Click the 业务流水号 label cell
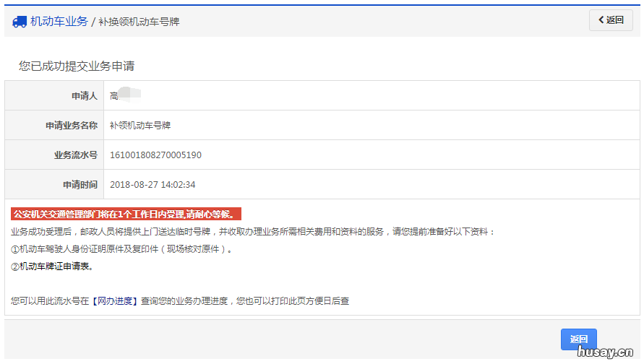Image resolution: width=644 pixels, height=364 pixels. tap(75, 155)
